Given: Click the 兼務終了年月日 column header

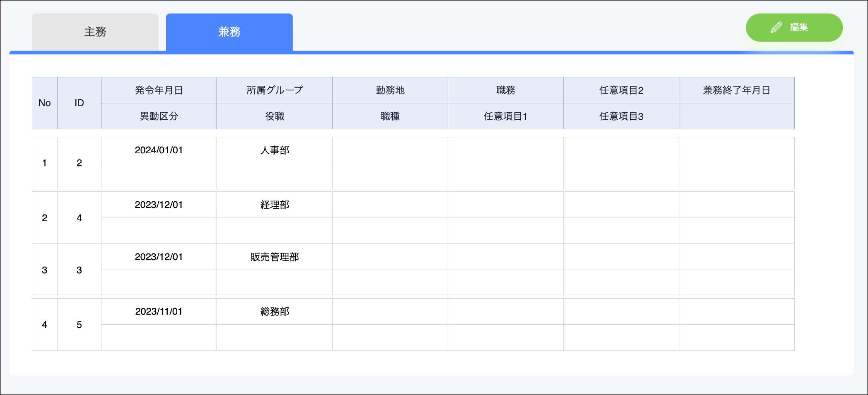Looking at the screenshot, I should click(x=736, y=90).
